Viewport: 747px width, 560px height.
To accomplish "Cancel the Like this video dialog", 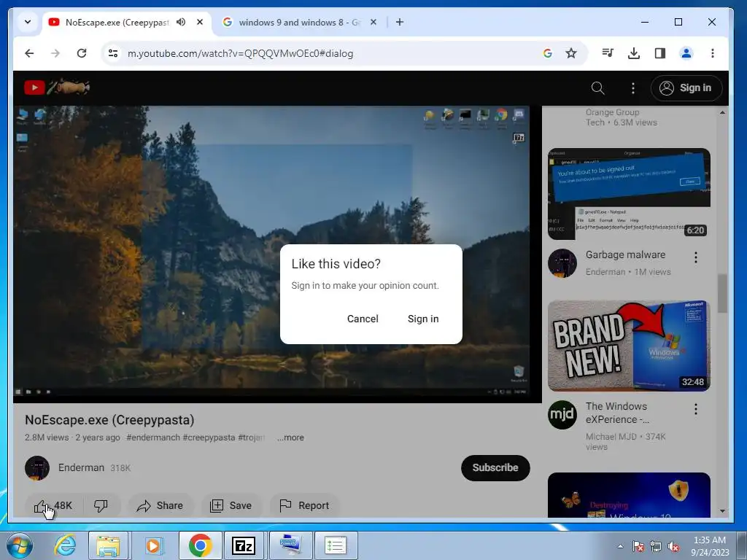I will (x=363, y=319).
